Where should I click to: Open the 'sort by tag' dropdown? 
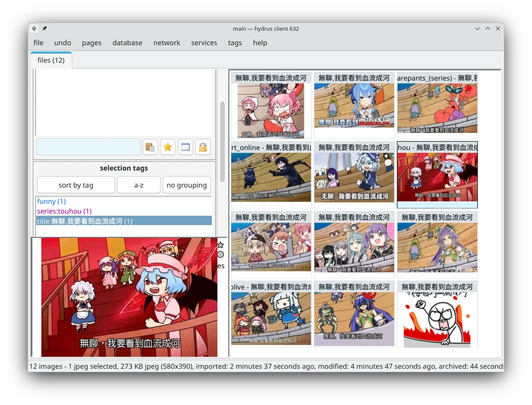76,185
